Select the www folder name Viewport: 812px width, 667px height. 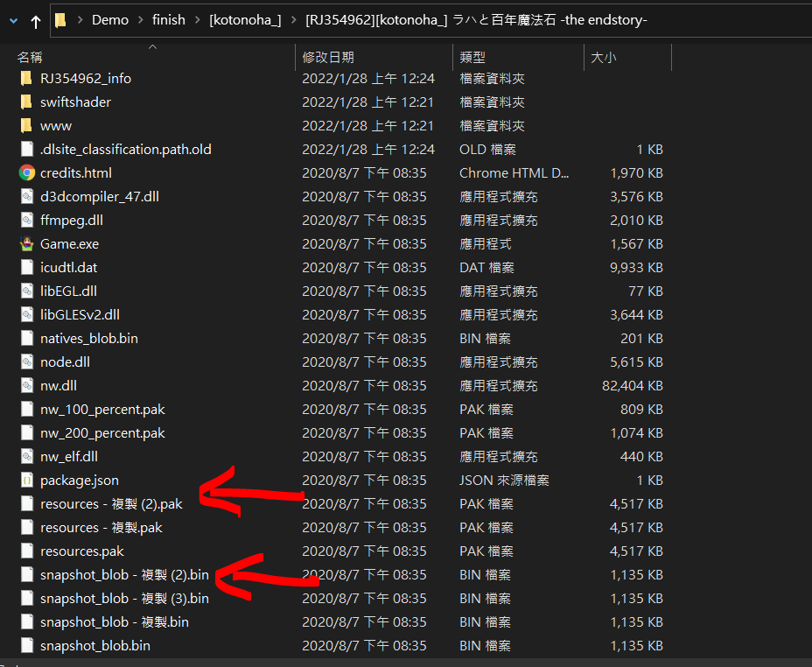pyautogui.click(x=56, y=126)
